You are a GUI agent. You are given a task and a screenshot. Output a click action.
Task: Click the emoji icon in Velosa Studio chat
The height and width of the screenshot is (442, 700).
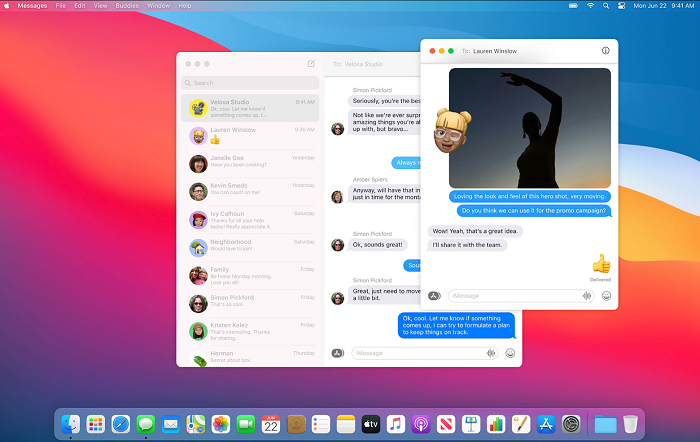pyautogui.click(x=510, y=353)
